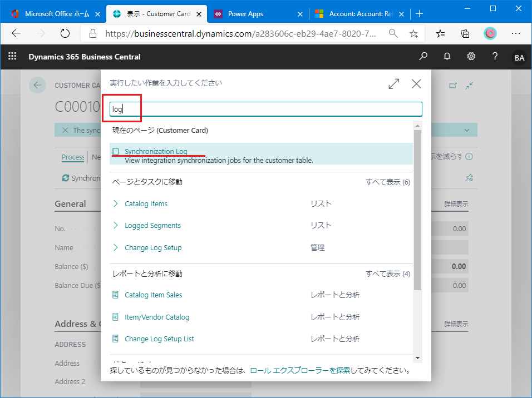Collapse the Customer Card page with the shrink icon
This screenshot has width=532, height=398.
point(469,86)
